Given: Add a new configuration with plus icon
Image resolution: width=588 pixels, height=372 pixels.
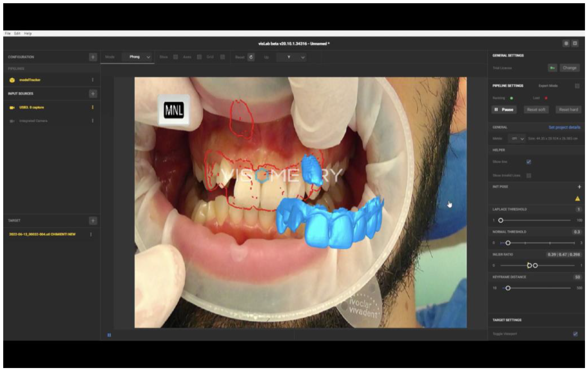Looking at the screenshot, I should coord(93,57).
